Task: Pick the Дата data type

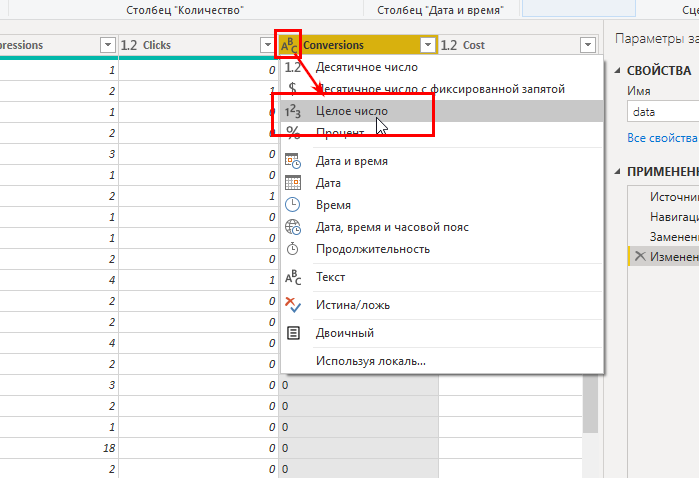Action: [x=442, y=183]
